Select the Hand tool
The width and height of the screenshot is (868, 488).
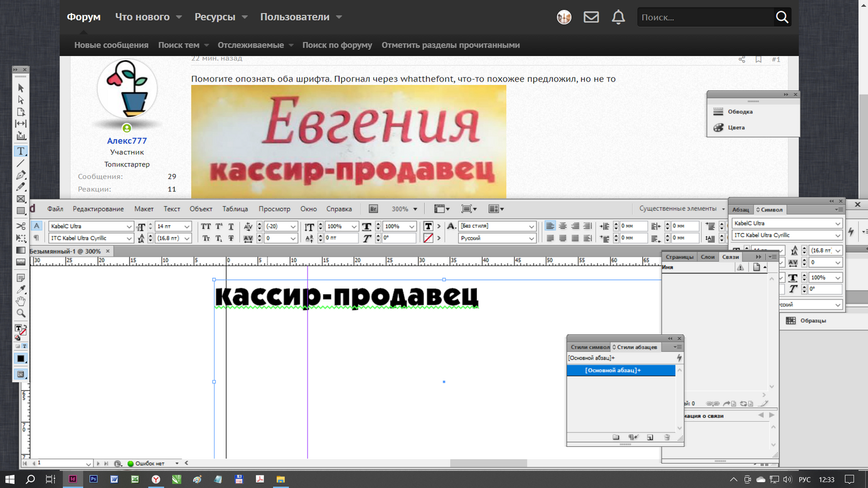21,301
